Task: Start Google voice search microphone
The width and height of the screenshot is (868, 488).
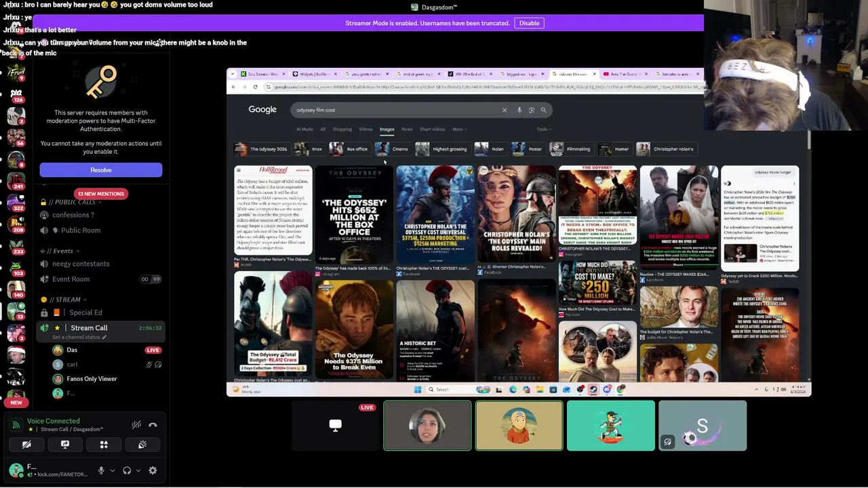Action: pos(519,110)
